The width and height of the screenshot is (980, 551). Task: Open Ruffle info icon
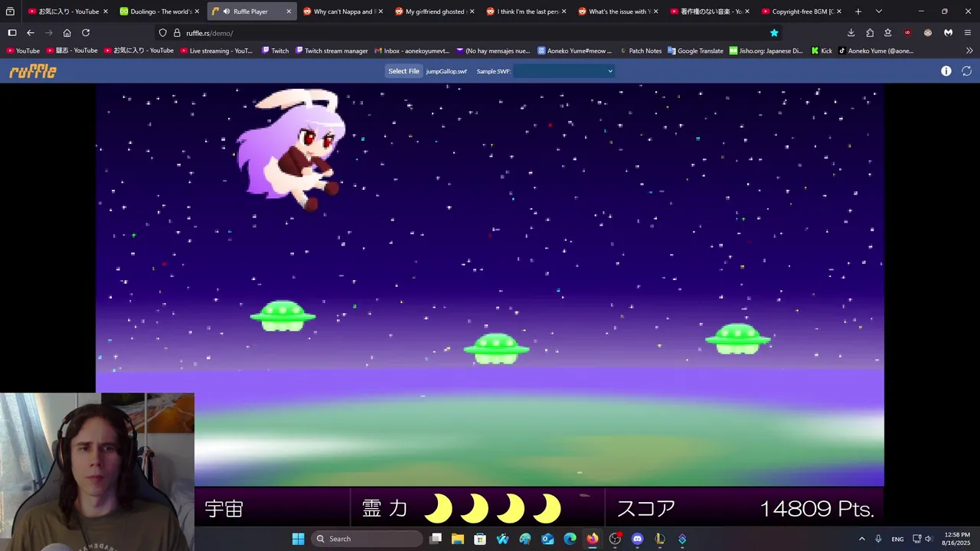click(x=946, y=71)
